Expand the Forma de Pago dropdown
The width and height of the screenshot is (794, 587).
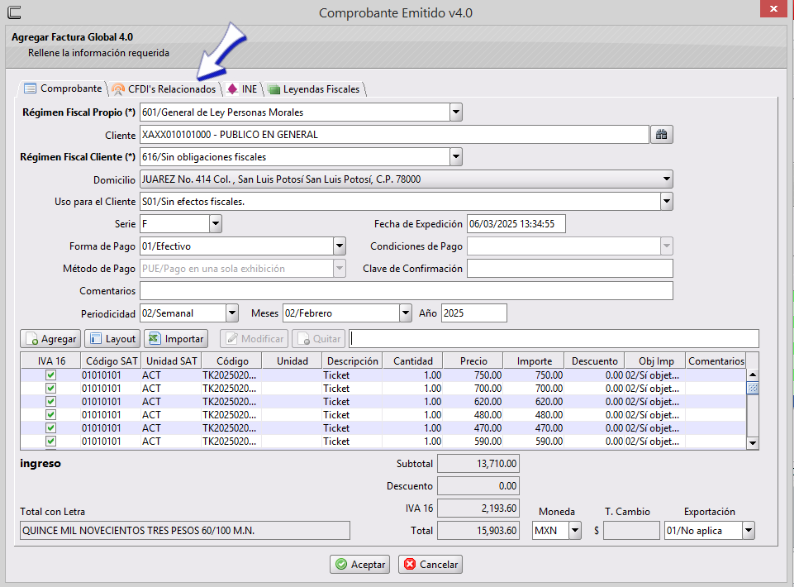pyautogui.click(x=339, y=246)
